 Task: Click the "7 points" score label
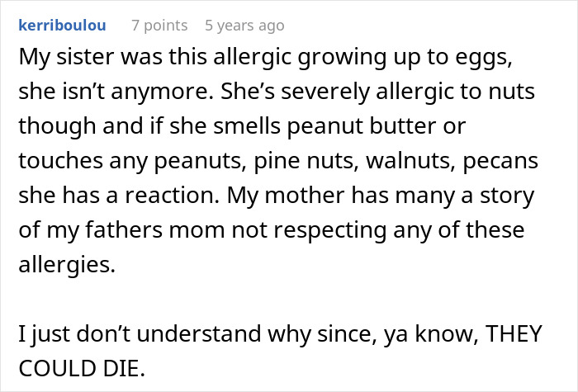159,26
